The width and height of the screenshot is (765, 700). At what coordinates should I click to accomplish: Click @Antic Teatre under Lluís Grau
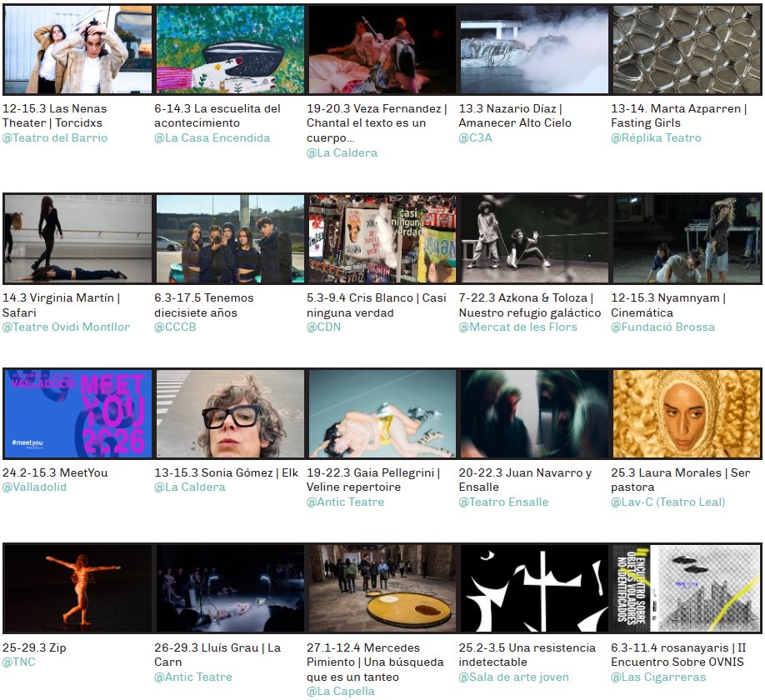(x=193, y=677)
